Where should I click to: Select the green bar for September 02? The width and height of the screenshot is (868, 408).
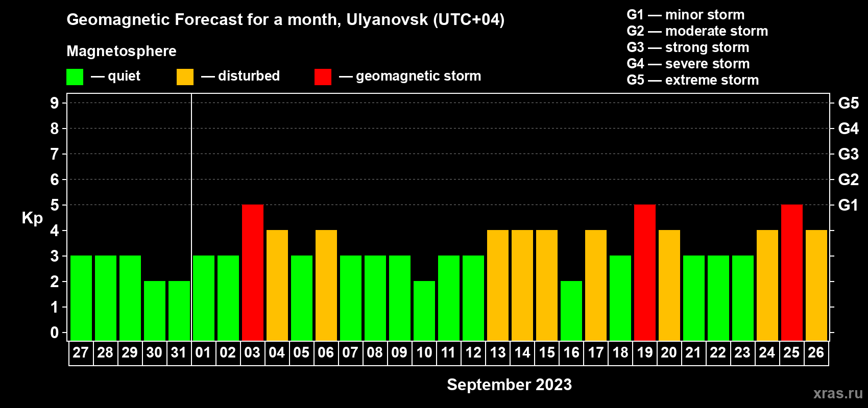228,298
